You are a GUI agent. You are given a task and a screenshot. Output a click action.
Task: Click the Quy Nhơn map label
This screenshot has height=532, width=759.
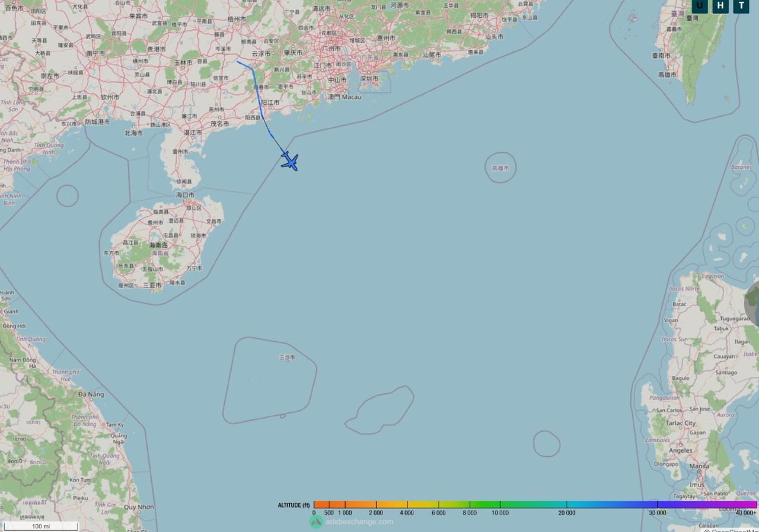point(139,507)
